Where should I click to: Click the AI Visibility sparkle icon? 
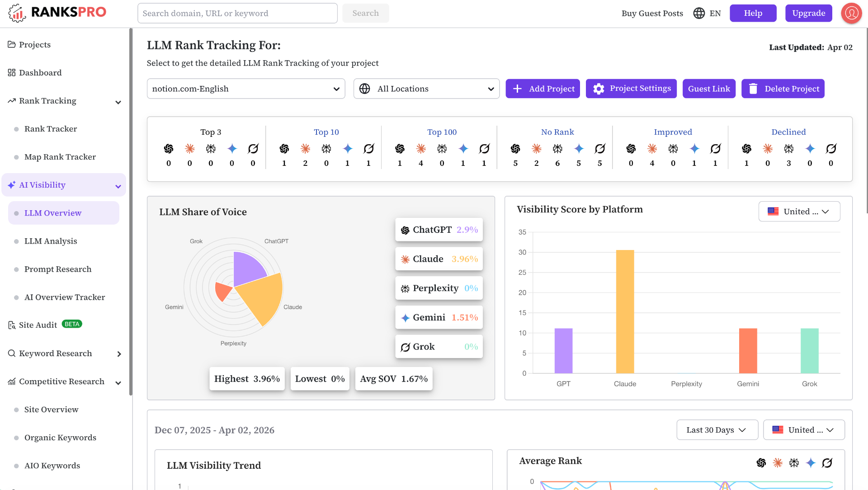click(x=12, y=185)
